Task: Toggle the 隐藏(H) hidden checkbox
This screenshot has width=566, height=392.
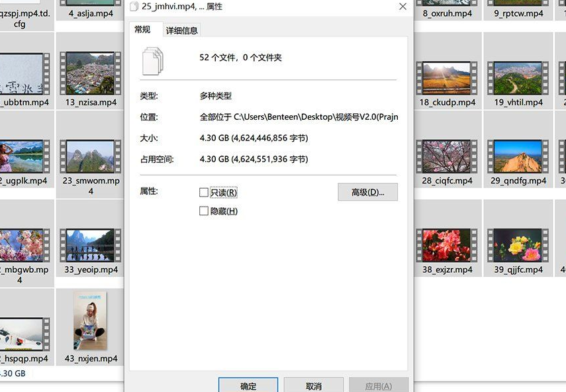Action: pos(204,211)
